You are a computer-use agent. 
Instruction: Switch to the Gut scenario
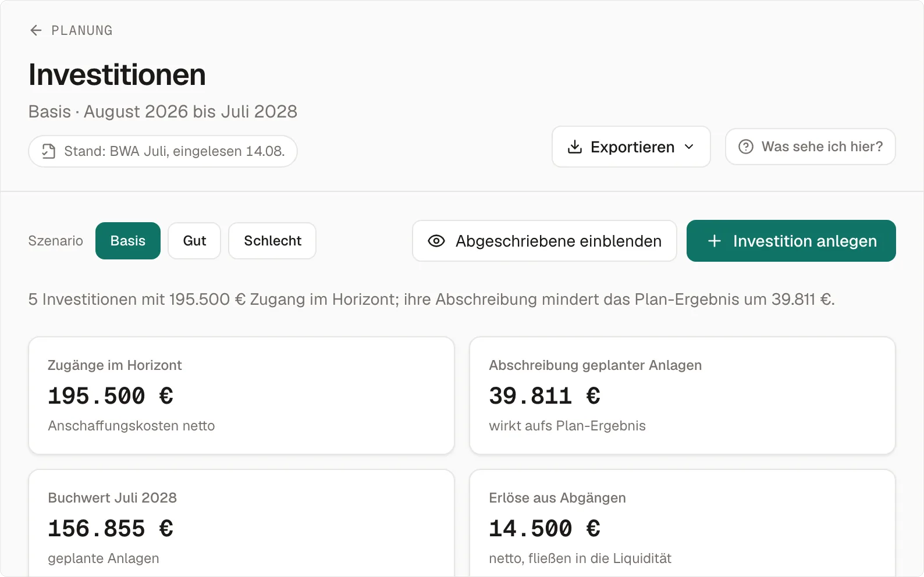pos(194,241)
